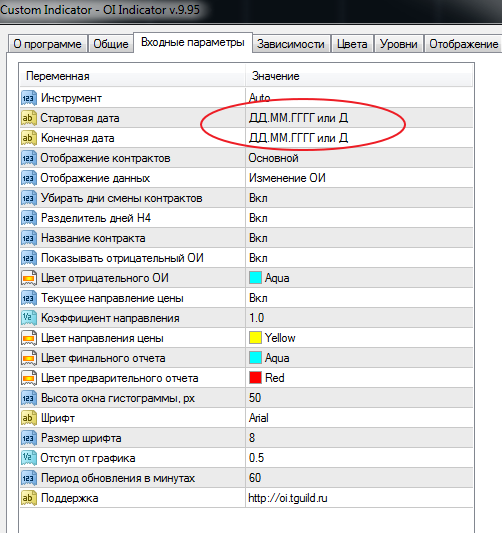The height and width of the screenshot is (533, 502).
Task: Click the double icon beside Отступ от графика
Action: (x=29, y=458)
